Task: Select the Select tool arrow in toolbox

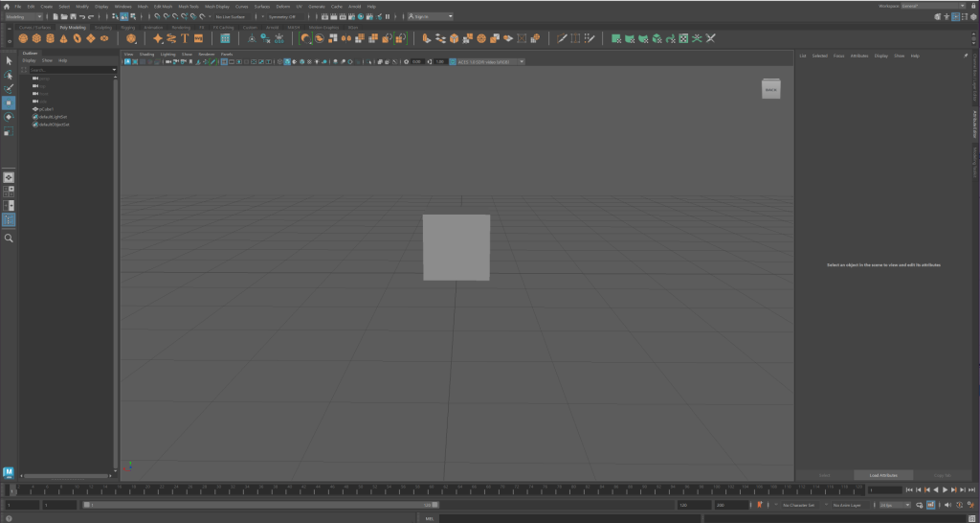Action: click(x=9, y=60)
